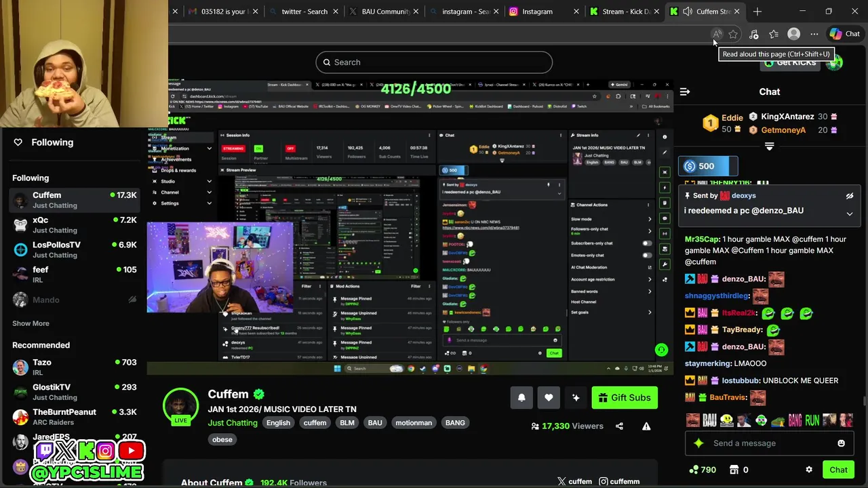Viewport: 868px width, 488px height.
Task: Select the BAU text emote in emote row
Action: click(709, 420)
